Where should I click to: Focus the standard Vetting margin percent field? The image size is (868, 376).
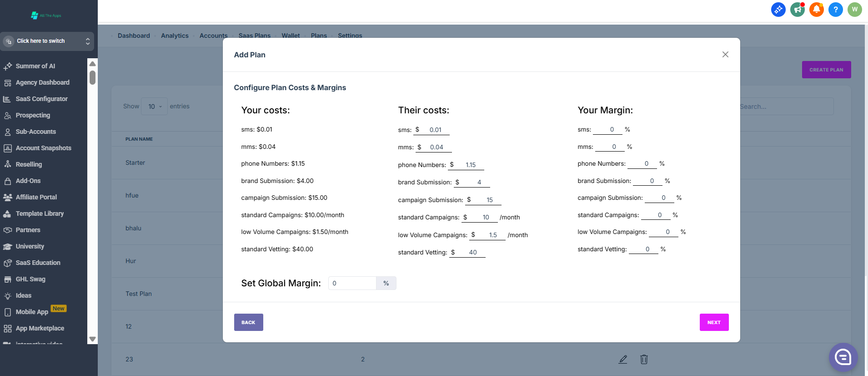(x=643, y=249)
